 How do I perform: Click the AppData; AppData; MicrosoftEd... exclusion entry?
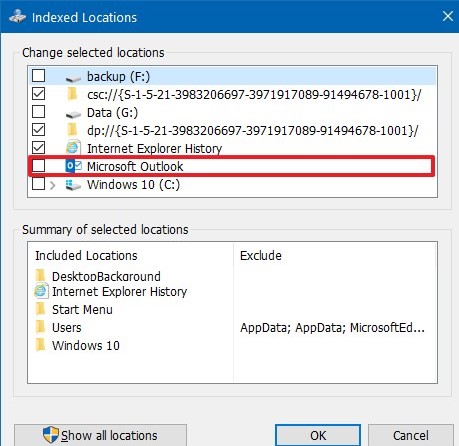332,328
